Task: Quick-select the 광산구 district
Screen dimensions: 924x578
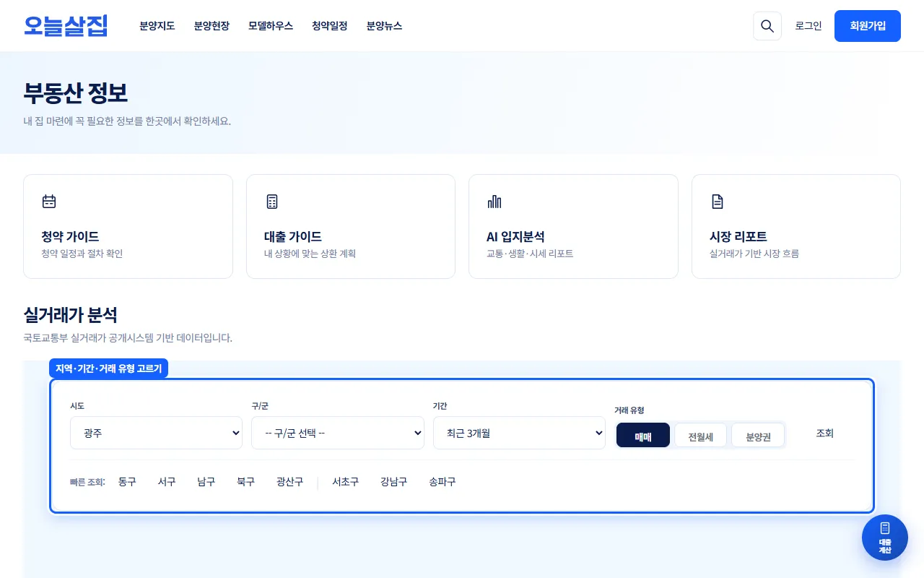Action: [x=290, y=482]
